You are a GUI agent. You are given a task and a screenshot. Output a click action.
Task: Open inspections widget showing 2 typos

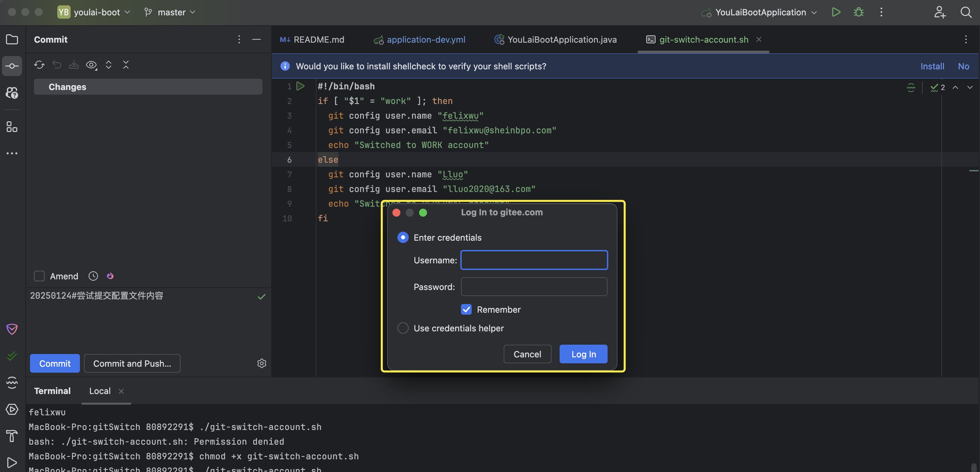938,88
